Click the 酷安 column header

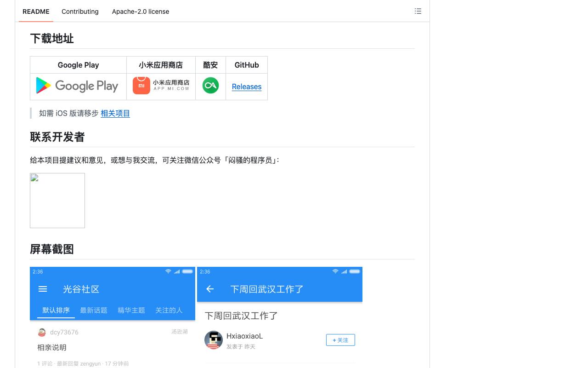point(210,65)
